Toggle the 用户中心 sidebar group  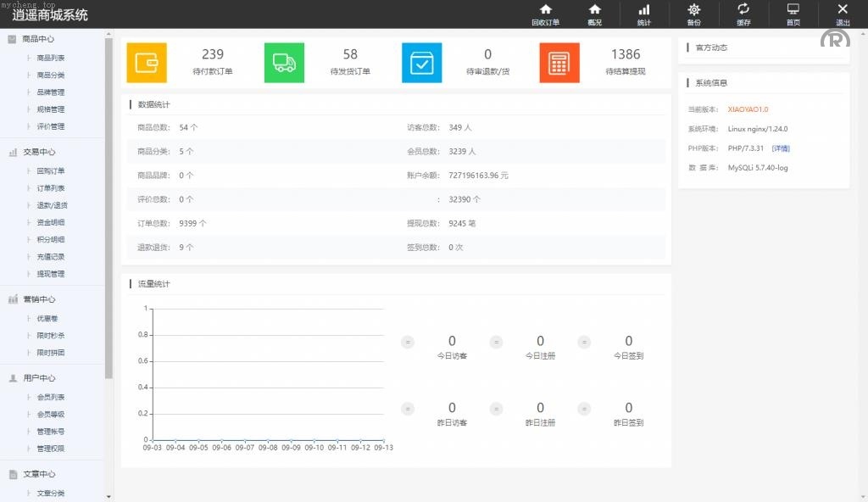(x=38, y=378)
